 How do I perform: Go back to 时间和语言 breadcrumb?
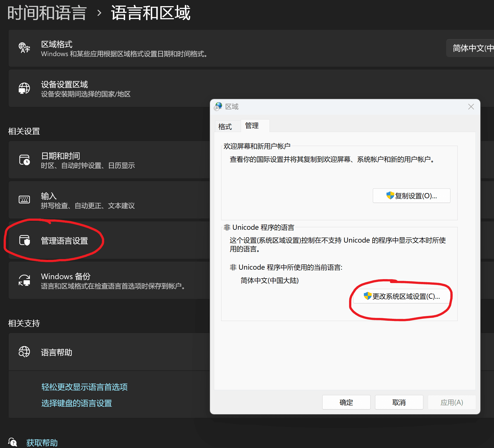47,13
